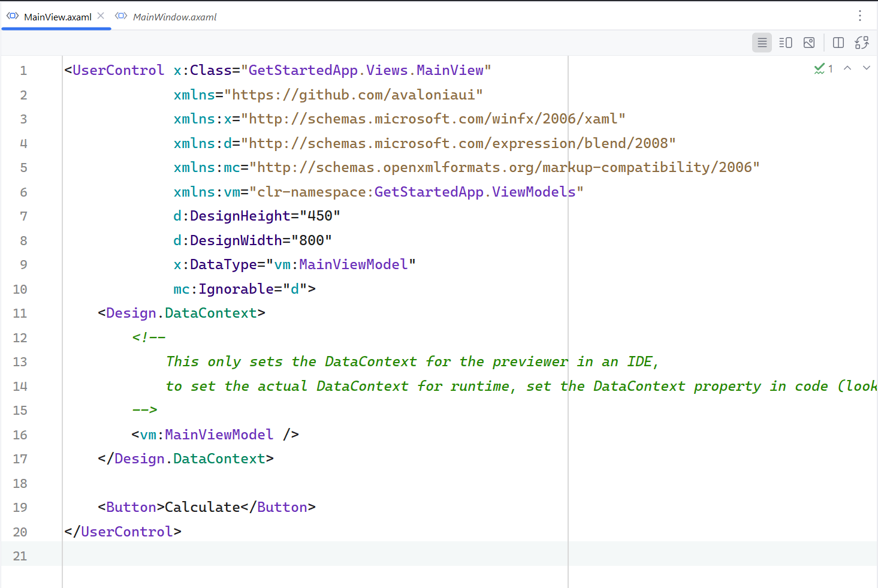Image resolution: width=878 pixels, height=588 pixels.
Task: Place cursor on DesignHeight value 450
Action: 319,216
